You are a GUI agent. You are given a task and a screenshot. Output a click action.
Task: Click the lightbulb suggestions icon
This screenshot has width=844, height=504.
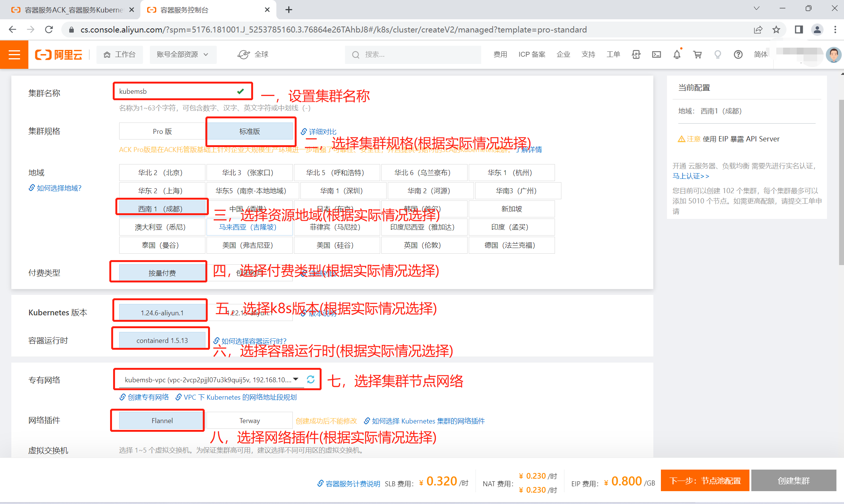click(718, 55)
